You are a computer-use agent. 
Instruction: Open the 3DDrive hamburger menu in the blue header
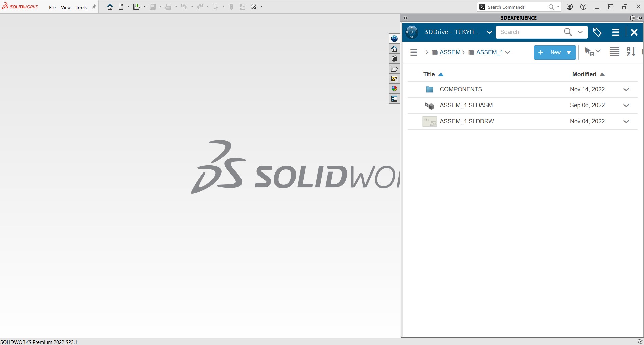615,32
